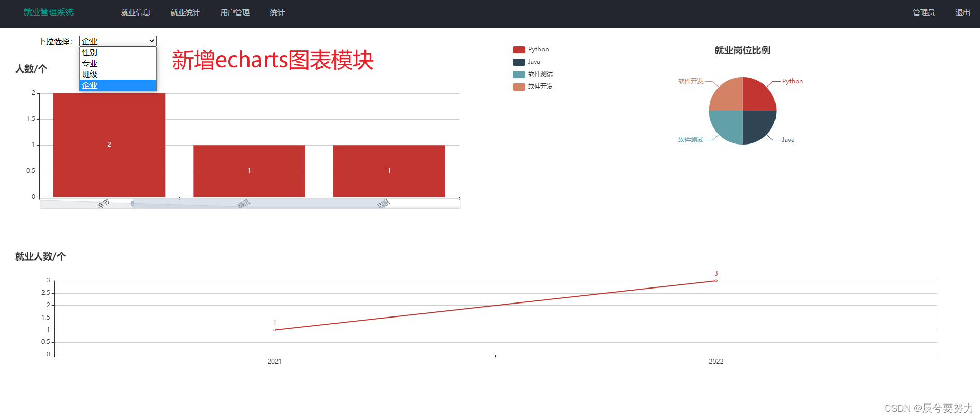
Task: Click the 下拉选择 label text
Action: click(x=55, y=41)
